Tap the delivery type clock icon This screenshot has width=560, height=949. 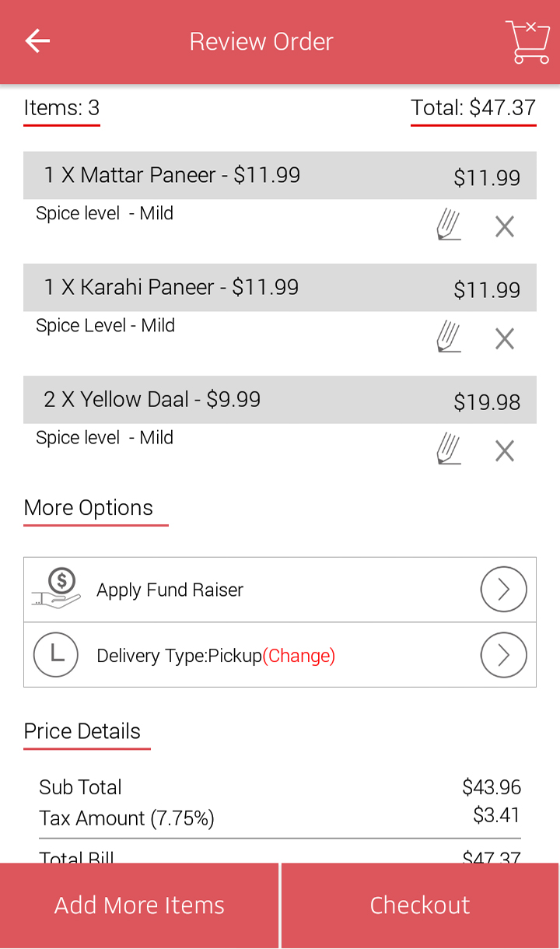56,655
